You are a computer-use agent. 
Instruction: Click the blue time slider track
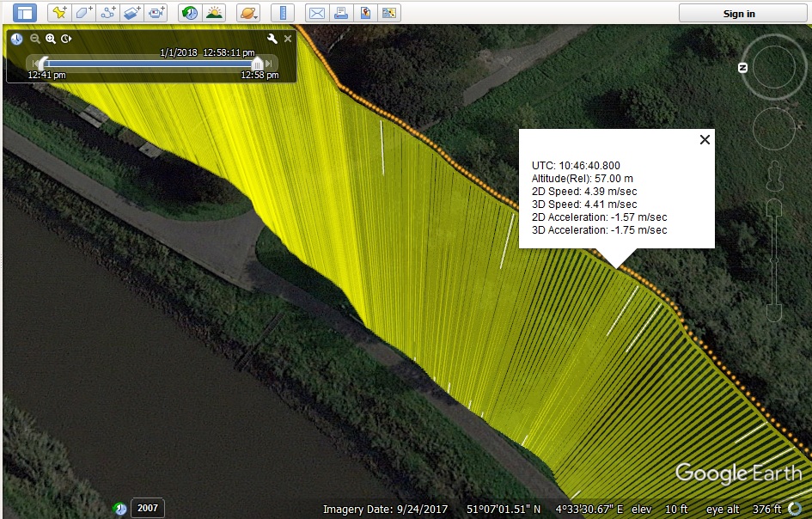150,64
